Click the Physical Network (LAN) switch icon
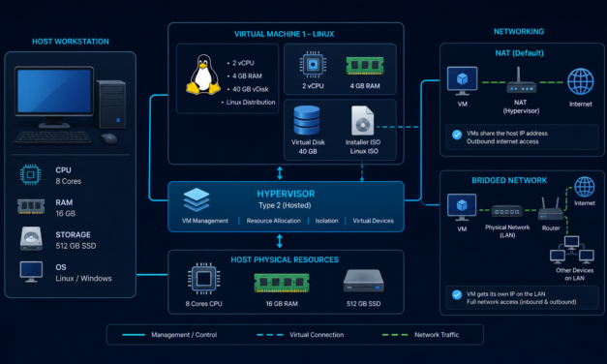This screenshot has width=607, height=364. 507,211
